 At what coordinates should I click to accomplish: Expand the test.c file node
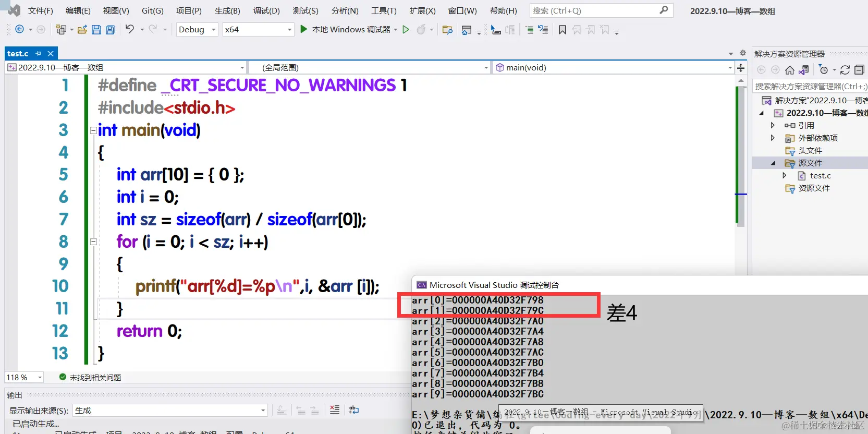click(785, 175)
